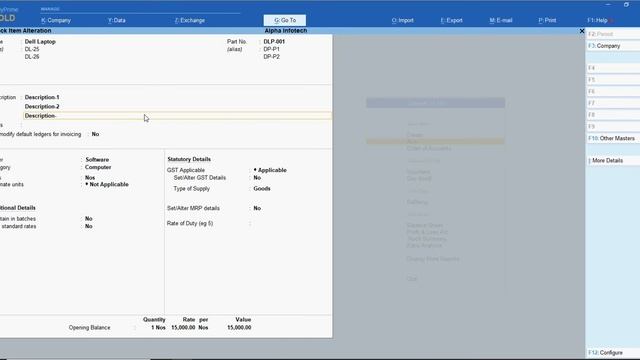The image size is (640, 360).
Task: Minimize the application window
Action: tap(608, 4)
